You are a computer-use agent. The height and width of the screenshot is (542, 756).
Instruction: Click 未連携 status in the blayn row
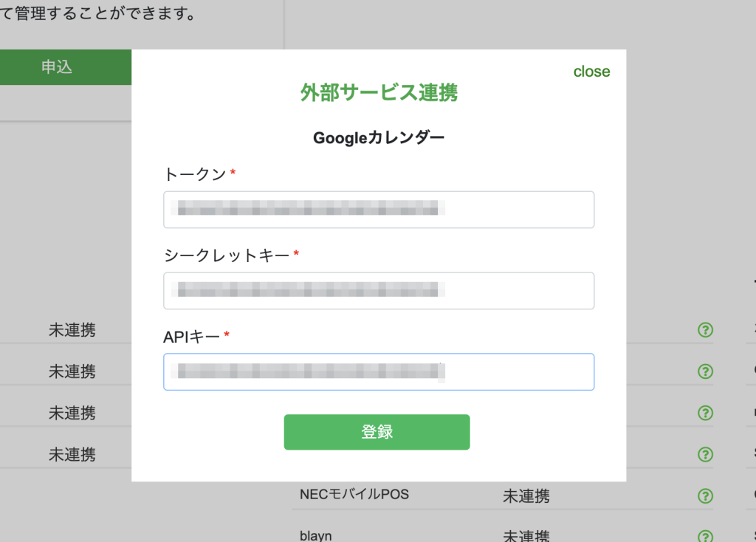(x=526, y=536)
